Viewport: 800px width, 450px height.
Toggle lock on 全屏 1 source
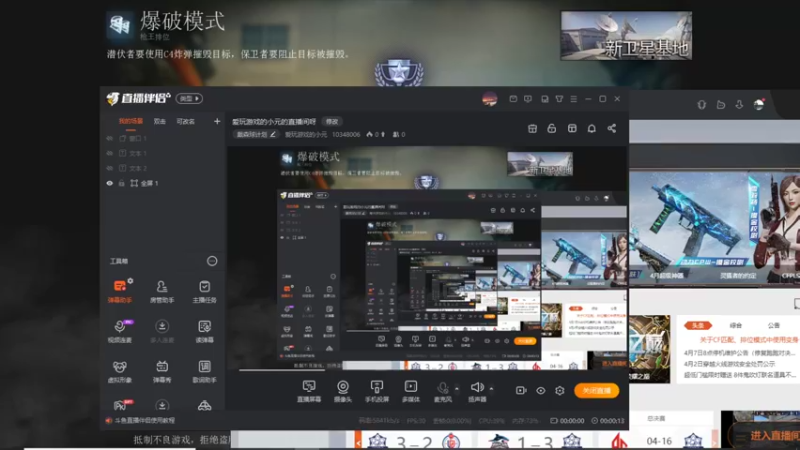(121, 183)
